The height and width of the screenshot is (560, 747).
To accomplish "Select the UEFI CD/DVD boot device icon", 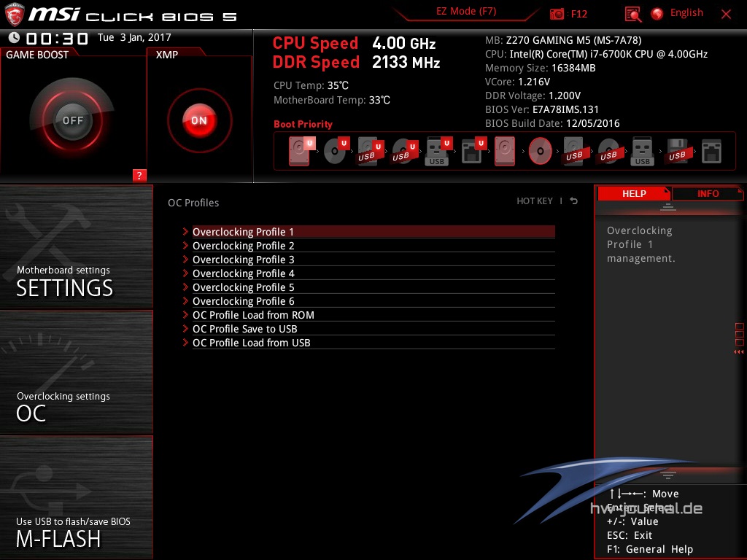I will (336, 151).
